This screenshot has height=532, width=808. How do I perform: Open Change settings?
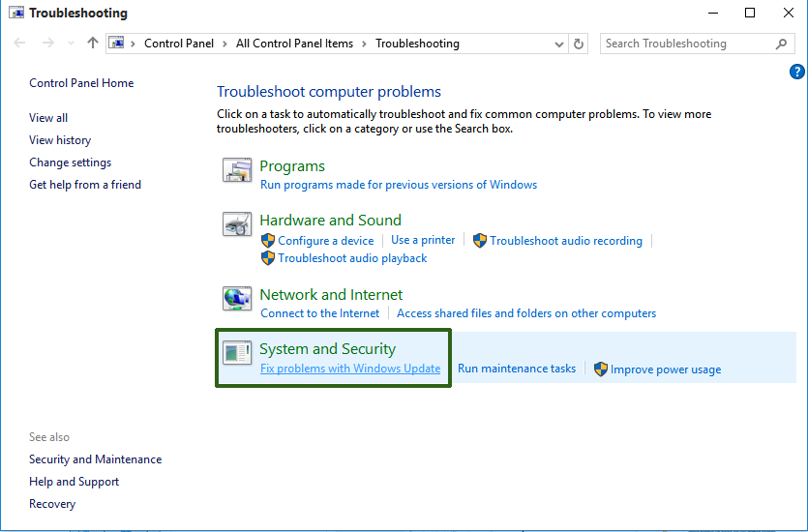click(x=70, y=163)
